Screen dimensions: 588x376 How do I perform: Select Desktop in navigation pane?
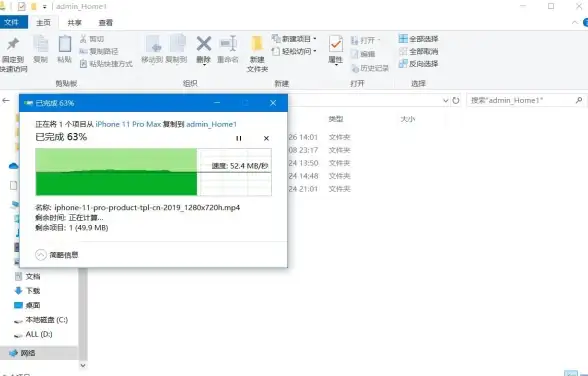point(33,306)
